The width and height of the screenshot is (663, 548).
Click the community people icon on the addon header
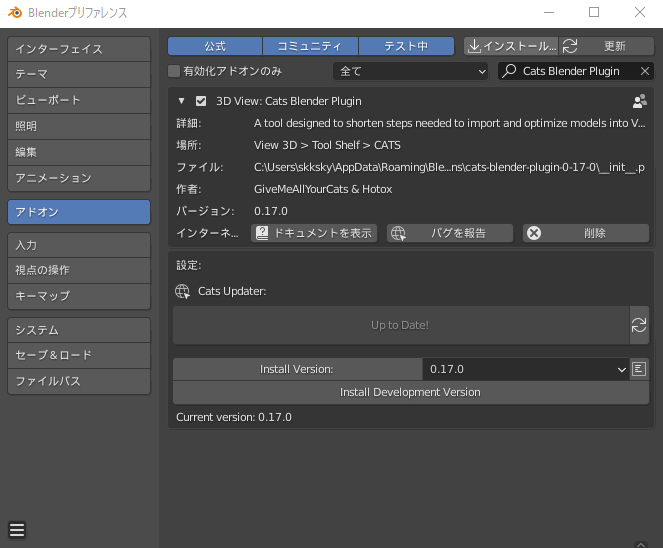[x=640, y=101]
